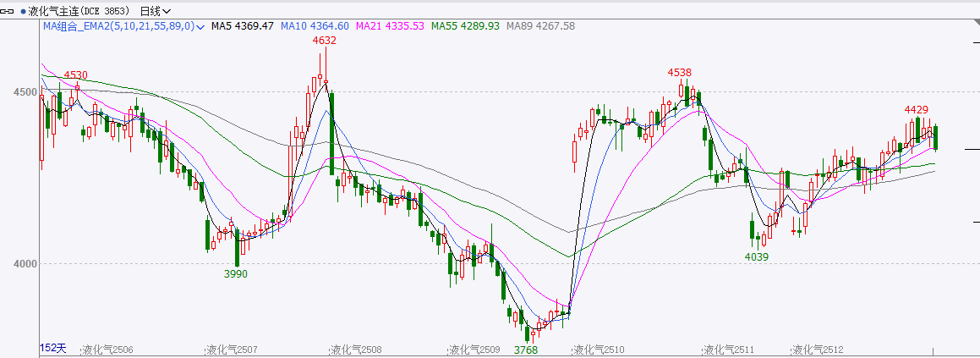Select the green MA55 4289.93 legend
980x358 pixels.
[465, 26]
